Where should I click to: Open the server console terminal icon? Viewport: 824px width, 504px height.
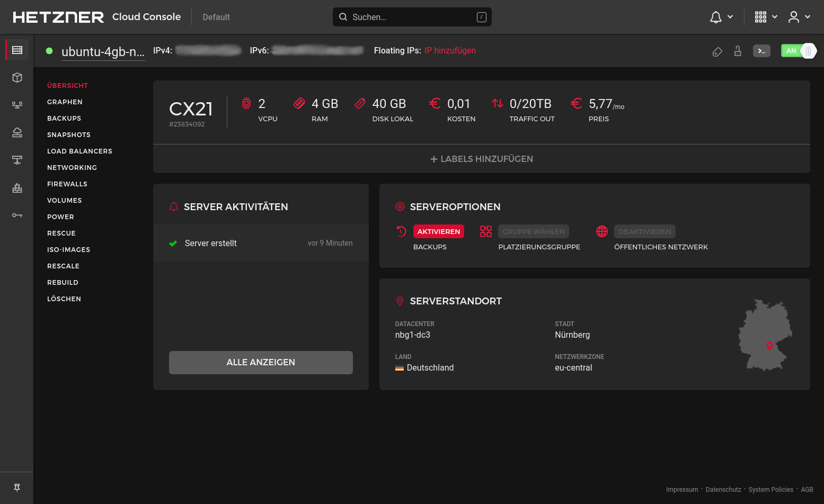(761, 51)
